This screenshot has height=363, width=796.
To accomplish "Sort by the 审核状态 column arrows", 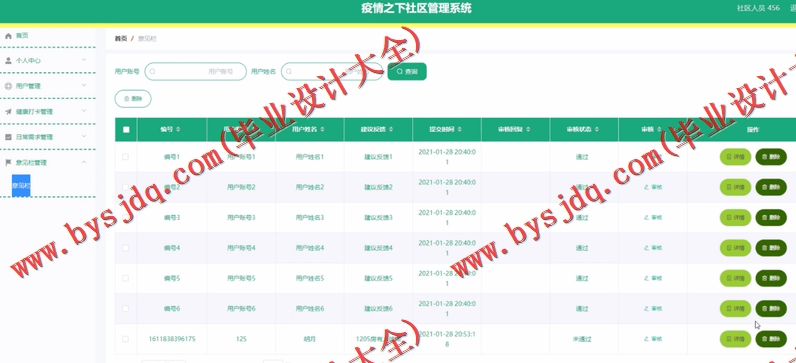I will (x=596, y=130).
